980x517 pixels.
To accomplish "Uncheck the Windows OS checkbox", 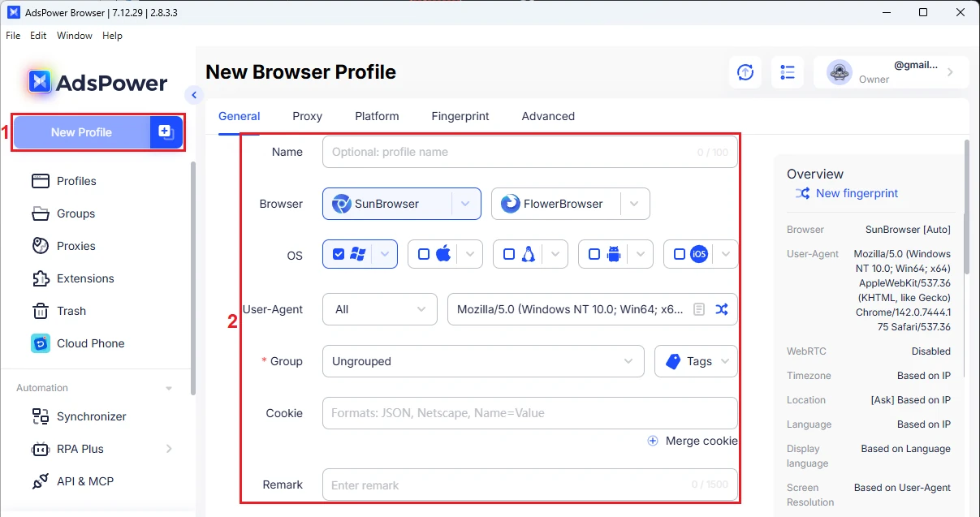I will point(339,254).
